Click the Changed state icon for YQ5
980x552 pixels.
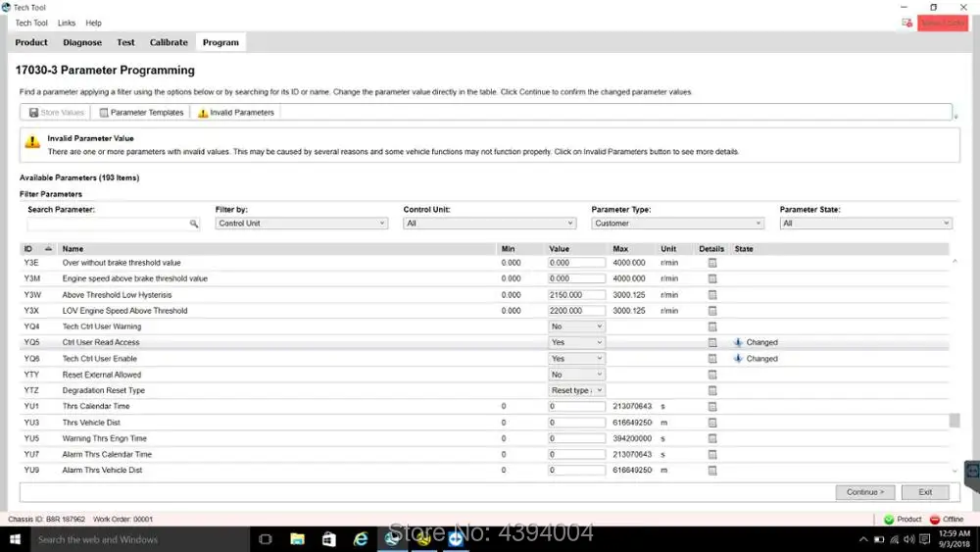[738, 342]
